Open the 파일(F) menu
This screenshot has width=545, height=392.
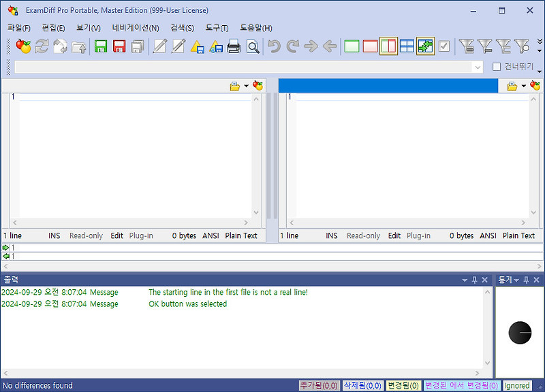click(x=19, y=28)
